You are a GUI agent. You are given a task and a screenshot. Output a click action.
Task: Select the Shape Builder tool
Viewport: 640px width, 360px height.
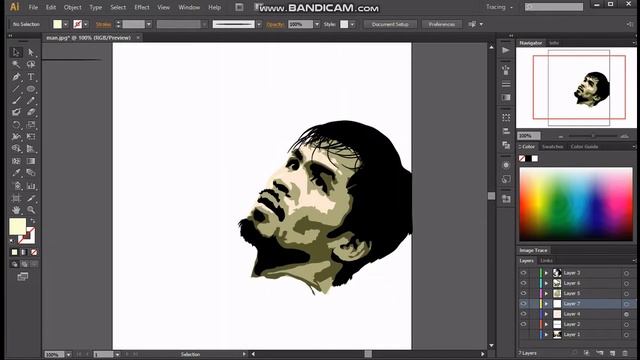(16, 149)
